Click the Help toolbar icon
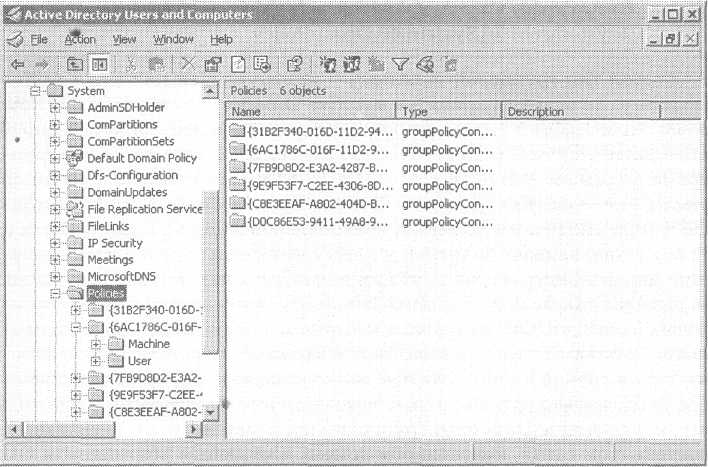Screen dimensions: 708x467 (294, 65)
